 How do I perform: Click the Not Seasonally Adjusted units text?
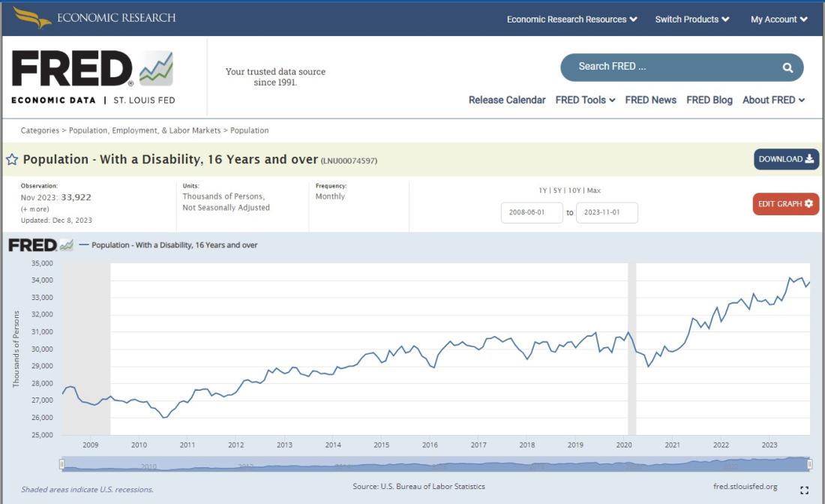point(226,208)
